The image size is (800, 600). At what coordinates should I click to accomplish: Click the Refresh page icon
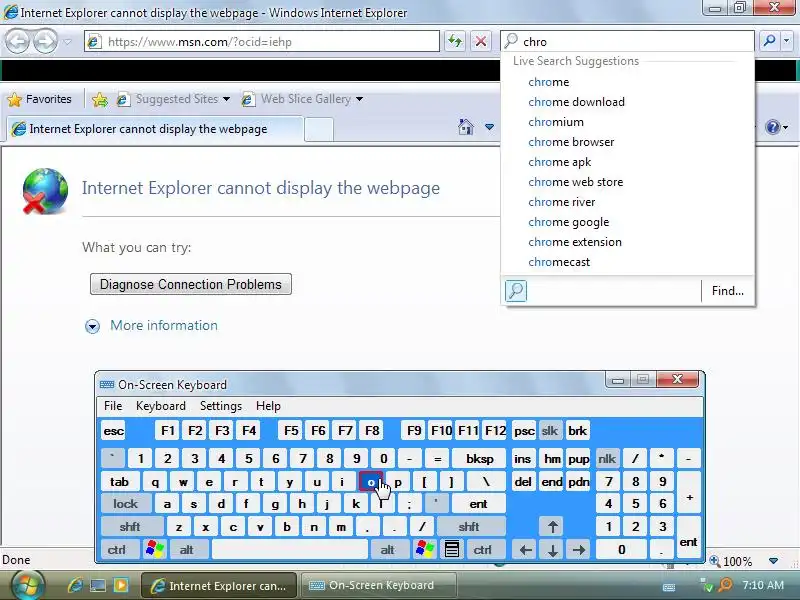[455, 41]
